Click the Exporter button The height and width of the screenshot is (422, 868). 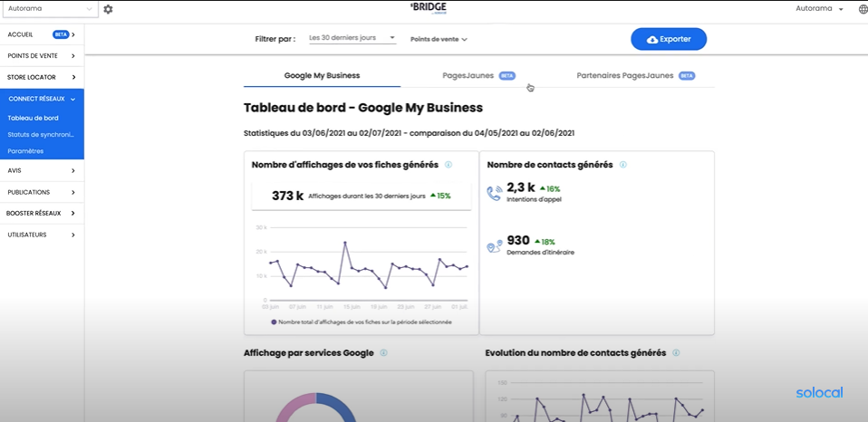pos(669,39)
